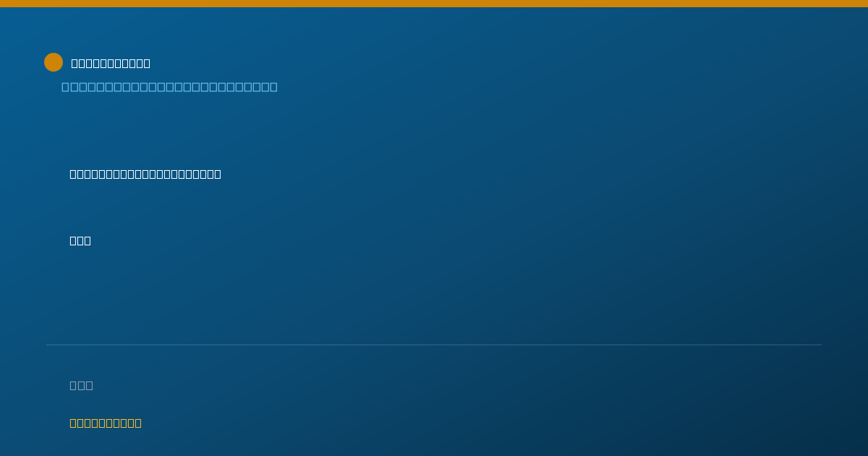Click the last character of white title

point(147,63)
